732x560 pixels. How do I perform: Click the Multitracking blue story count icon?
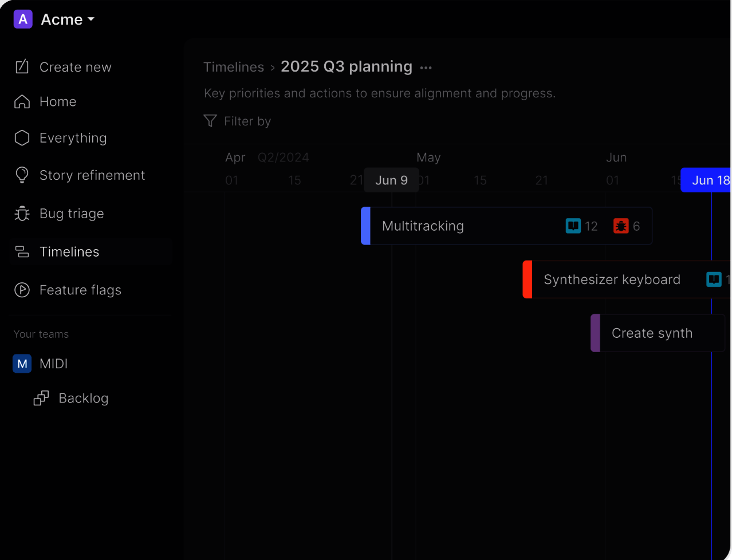[573, 226]
